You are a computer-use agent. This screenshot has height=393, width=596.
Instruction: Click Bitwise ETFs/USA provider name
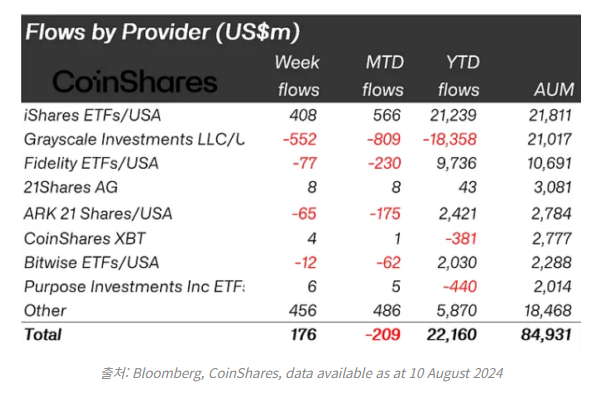[91, 262]
